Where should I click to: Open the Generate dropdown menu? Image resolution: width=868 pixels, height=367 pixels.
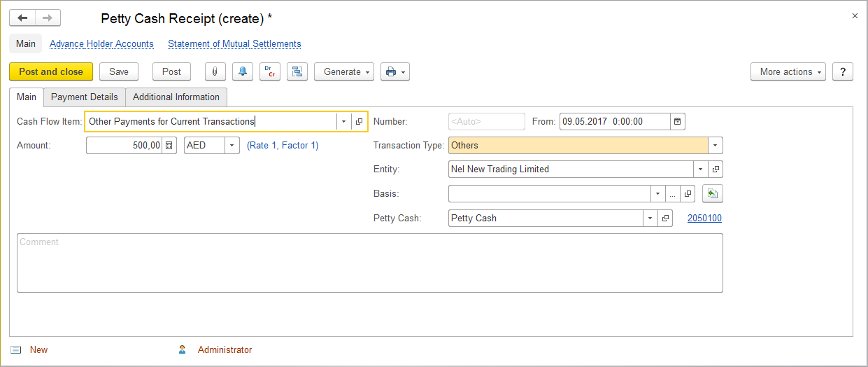tap(343, 72)
